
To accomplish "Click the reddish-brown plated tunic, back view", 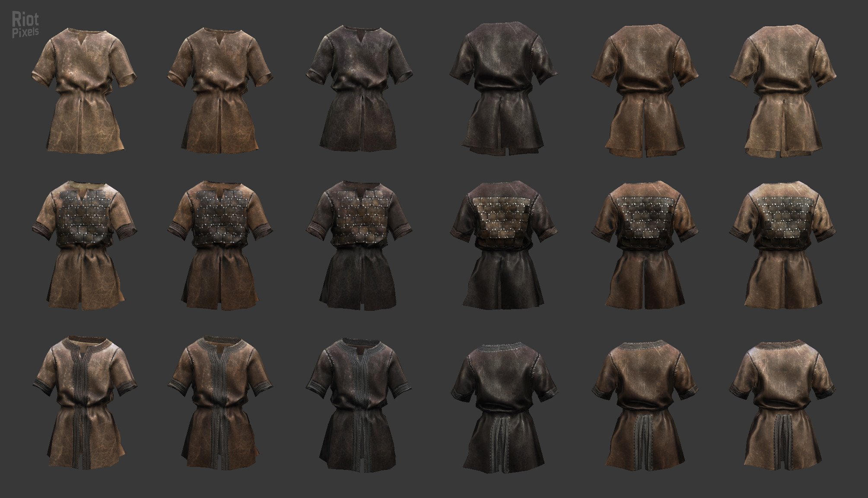I will (645, 244).
